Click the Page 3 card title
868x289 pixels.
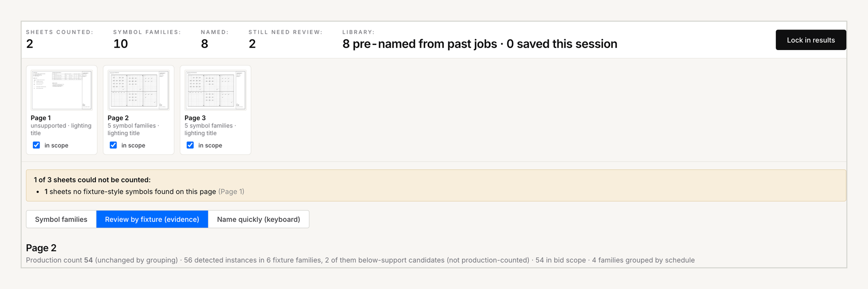pyautogui.click(x=195, y=118)
